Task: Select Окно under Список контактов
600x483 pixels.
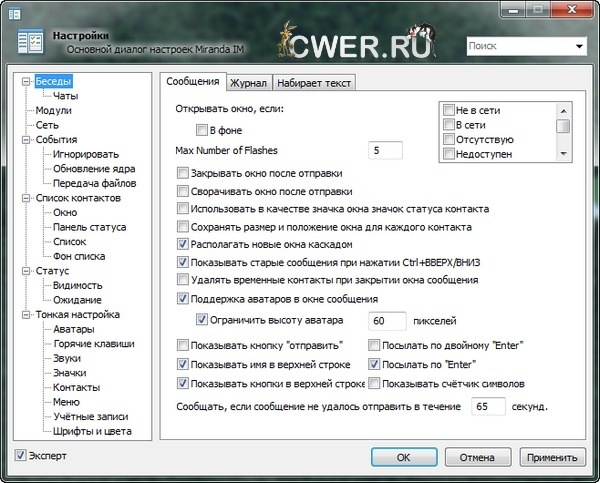Action: (65, 212)
